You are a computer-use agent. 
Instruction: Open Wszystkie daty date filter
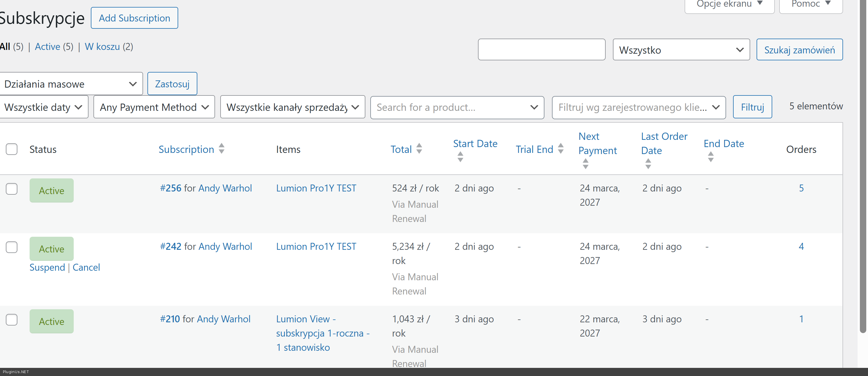44,107
